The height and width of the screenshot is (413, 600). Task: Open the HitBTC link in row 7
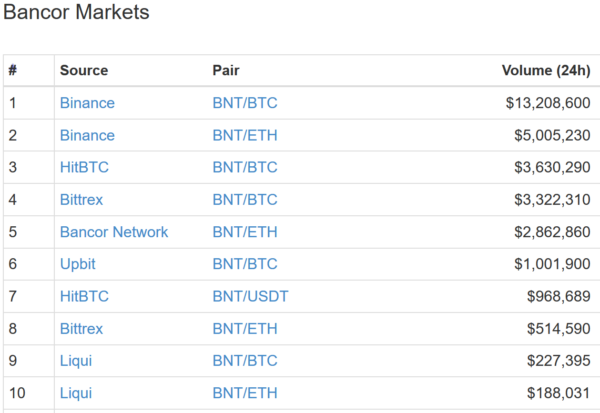coord(84,296)
